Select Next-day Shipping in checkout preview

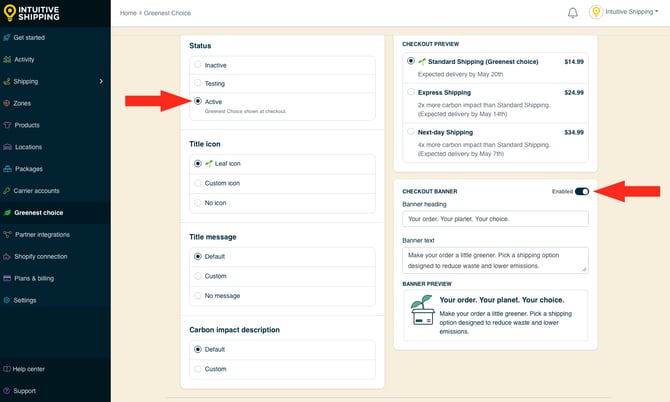point(411,132)
